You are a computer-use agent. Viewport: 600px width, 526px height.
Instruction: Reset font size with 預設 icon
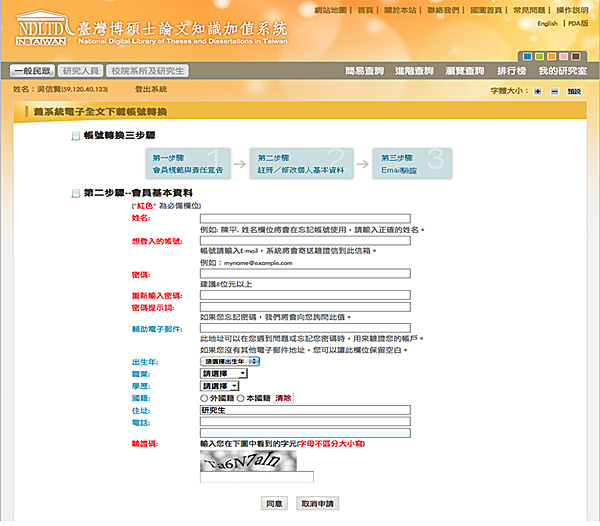click(x=573, y=91)
